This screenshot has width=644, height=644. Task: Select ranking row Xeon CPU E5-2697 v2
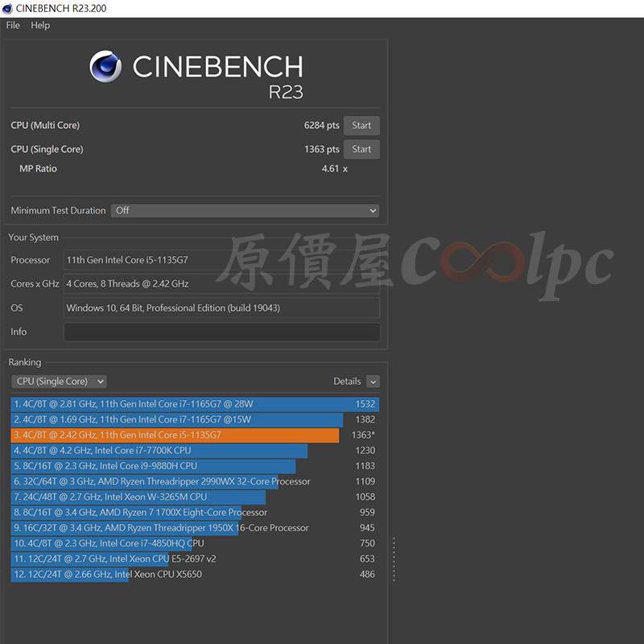point(195,559)
